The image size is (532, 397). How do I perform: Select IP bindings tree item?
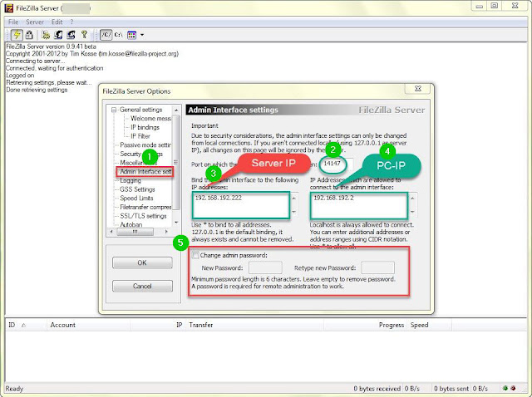pyautogui.click(x=145, y=127)
